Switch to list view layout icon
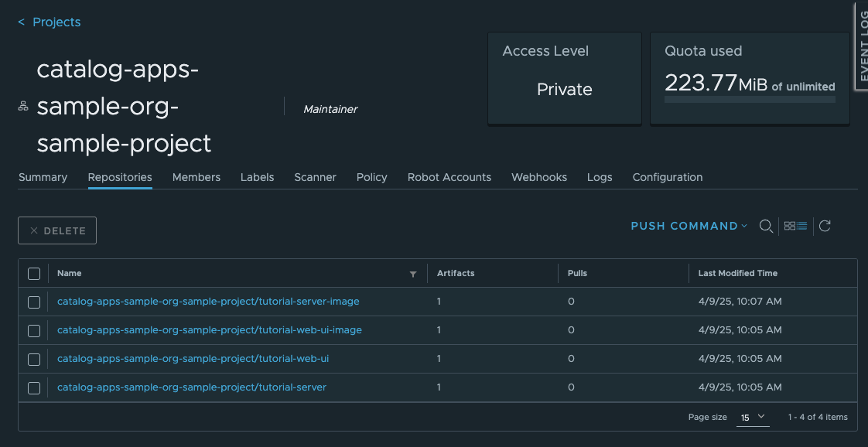 point(802,226)
